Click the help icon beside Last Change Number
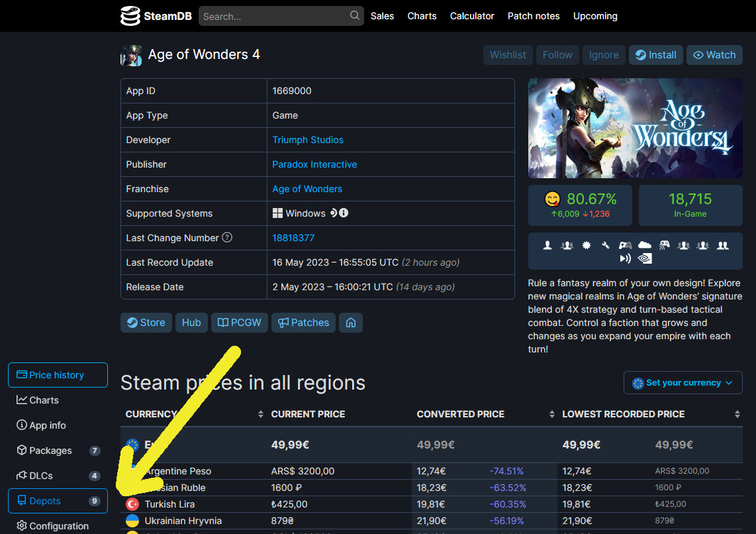This screenshot has height=534, width=756. tap(227, 237)
